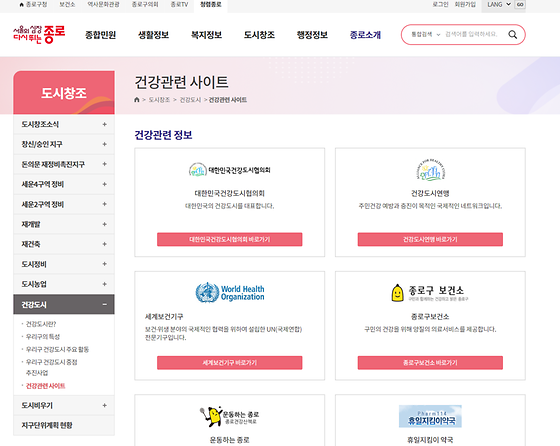Open the 복지정보 main menu

point(206,35)
